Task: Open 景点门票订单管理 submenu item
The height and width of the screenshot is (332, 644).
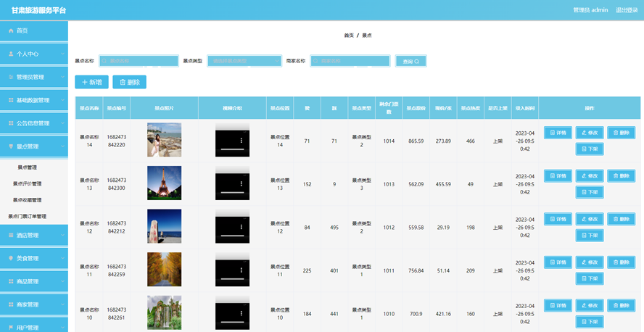Action: (x=27, y=216)
